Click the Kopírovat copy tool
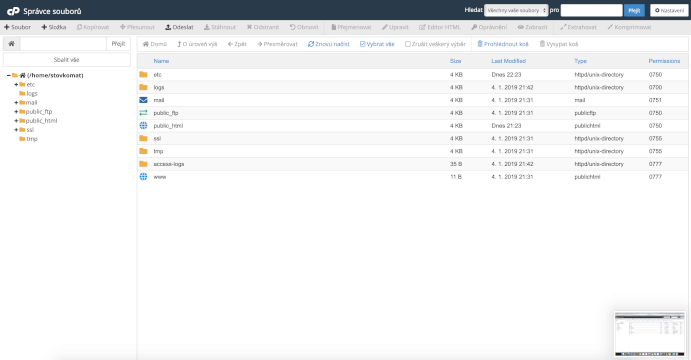 (x=93, y=27)
